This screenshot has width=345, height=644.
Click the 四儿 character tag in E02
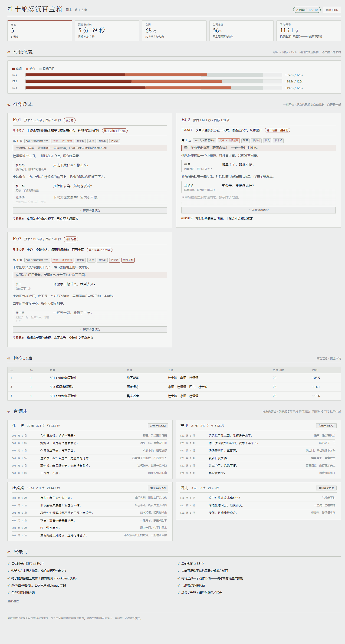point(267,141)
